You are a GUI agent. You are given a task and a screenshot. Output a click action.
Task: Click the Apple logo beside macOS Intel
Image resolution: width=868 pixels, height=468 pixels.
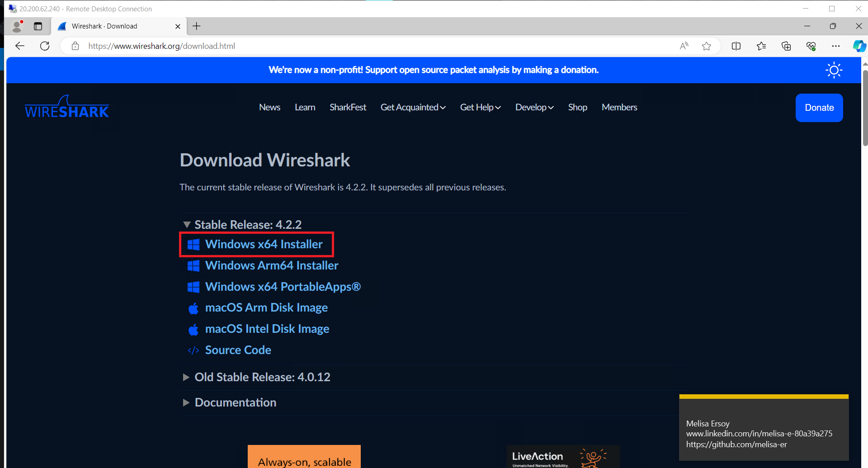pos(193,330)
